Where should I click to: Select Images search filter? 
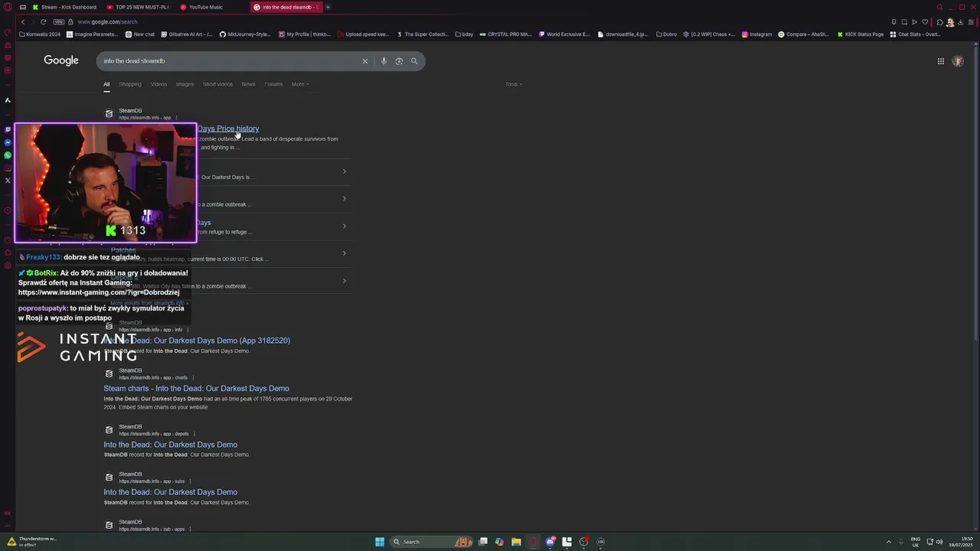point(185,84)
